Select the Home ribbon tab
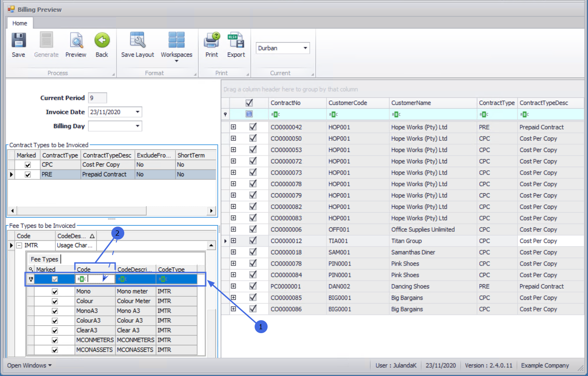588x376 pixels. pos(19,23)
